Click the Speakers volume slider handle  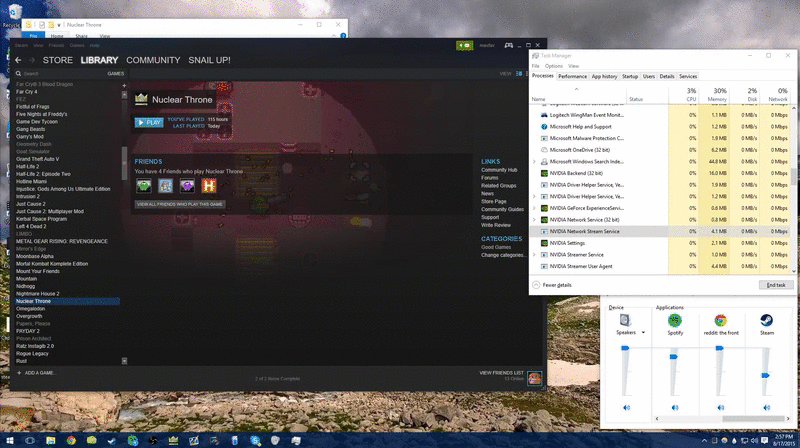pos(625,348)
